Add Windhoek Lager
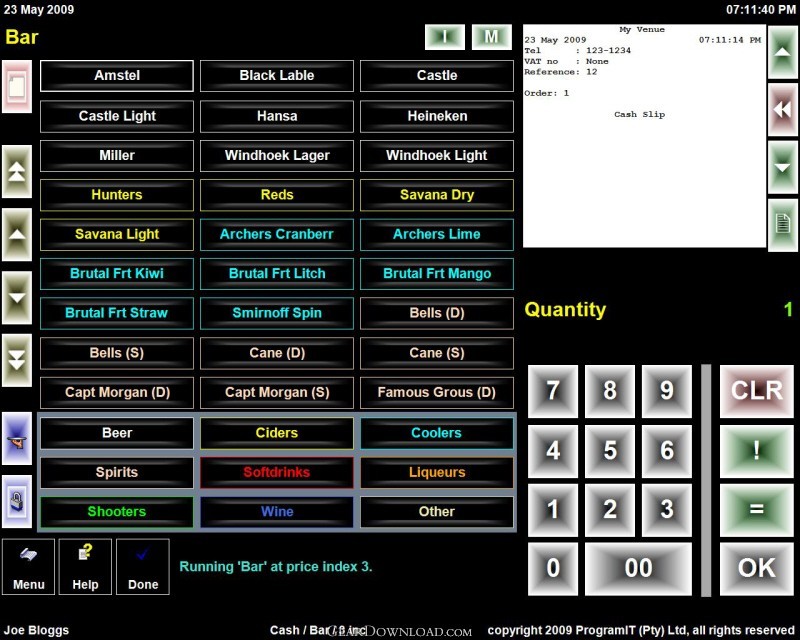 click(277, 156)
